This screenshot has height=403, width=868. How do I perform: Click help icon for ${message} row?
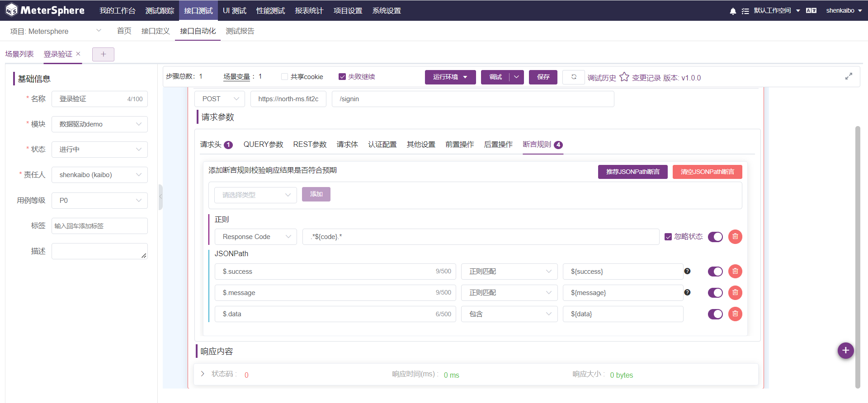(687, 292)
